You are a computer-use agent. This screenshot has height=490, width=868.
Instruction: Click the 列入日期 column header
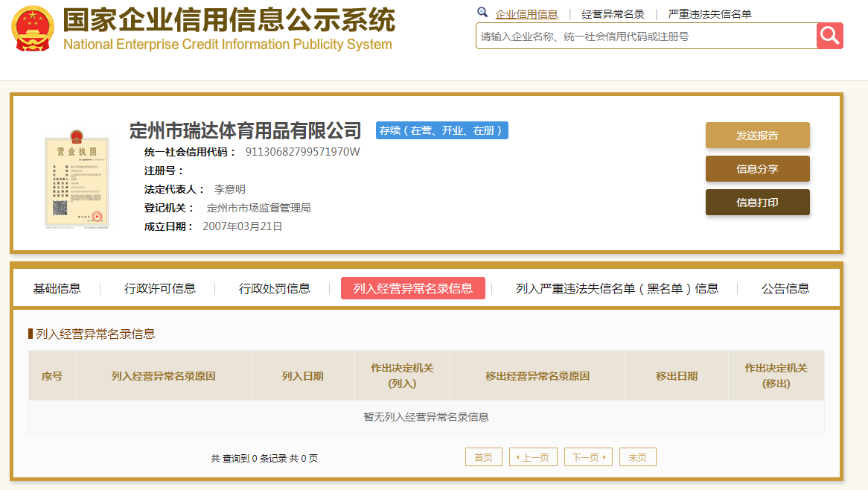click(x=303, y=376)
